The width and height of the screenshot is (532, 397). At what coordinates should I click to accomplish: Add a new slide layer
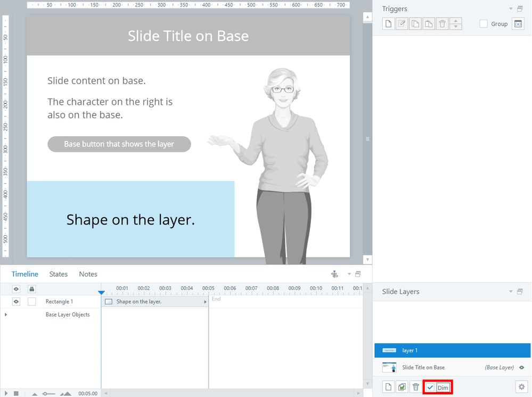[x=388, y=387]
